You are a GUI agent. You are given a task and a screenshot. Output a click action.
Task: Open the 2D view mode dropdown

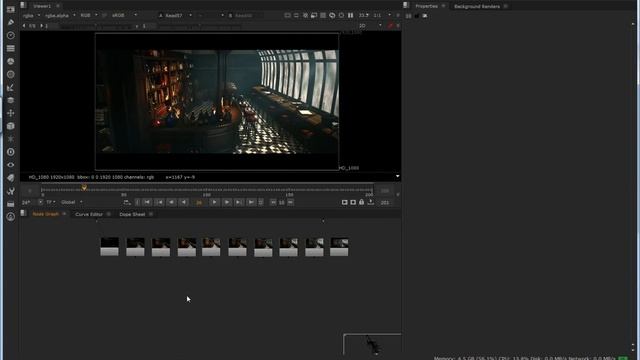[x=370, y=26]
